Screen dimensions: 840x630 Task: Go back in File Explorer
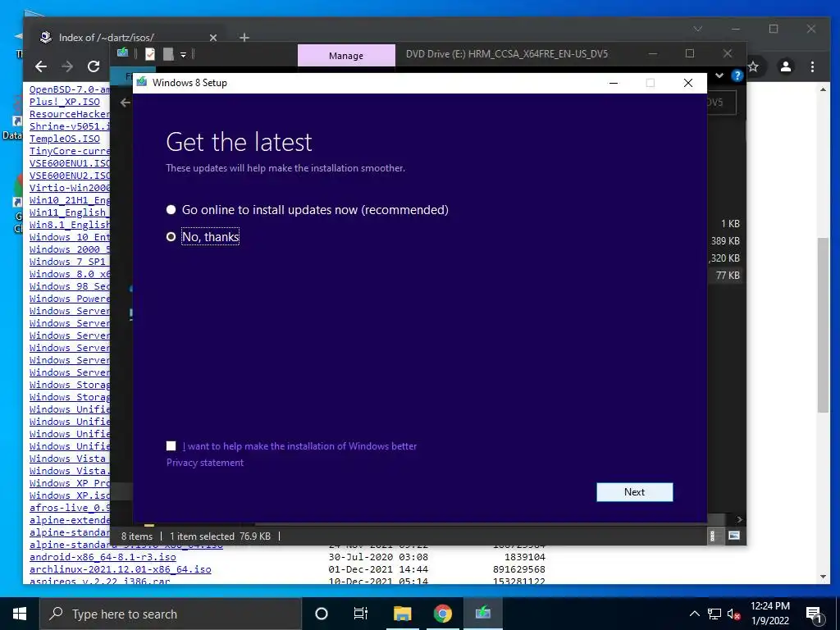pos(125,103)
